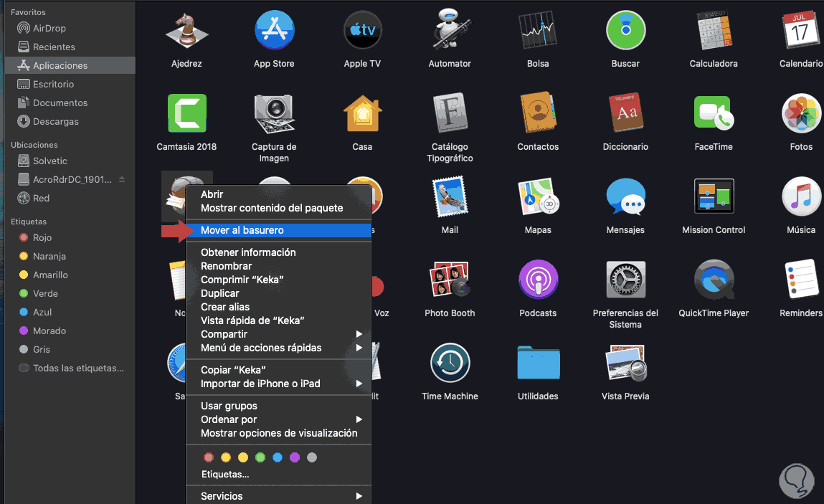The image size is (824, 504).
Task: Launch Mission Control icon
Action: (x=714, y=196)
